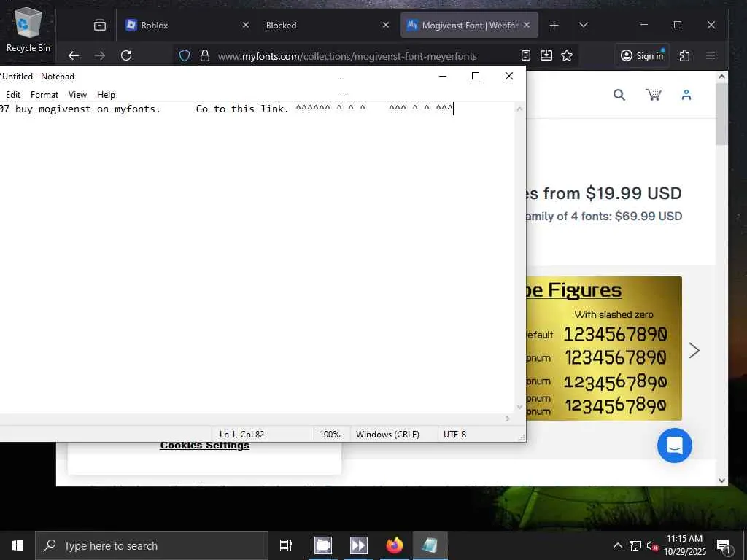
Task: Go forward in Firefox
Action: [99, 55]
